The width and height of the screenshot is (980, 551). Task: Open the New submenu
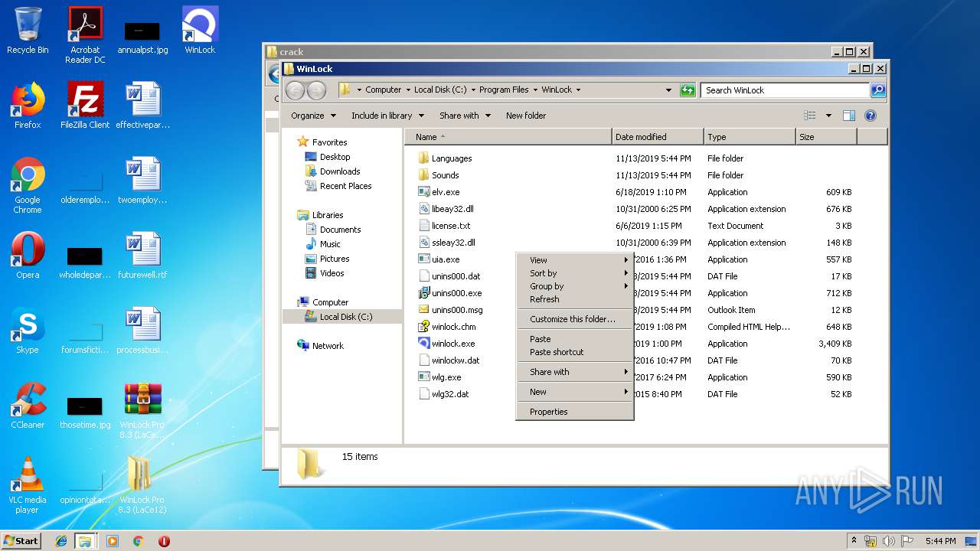coord(575,392)
